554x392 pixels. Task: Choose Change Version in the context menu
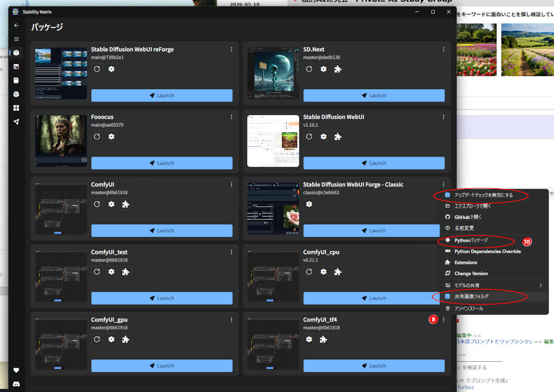tap(494, 273)
